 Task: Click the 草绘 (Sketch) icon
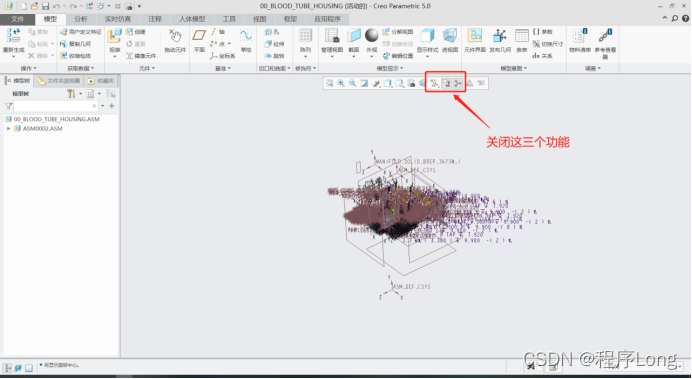(x=246, y=35)
